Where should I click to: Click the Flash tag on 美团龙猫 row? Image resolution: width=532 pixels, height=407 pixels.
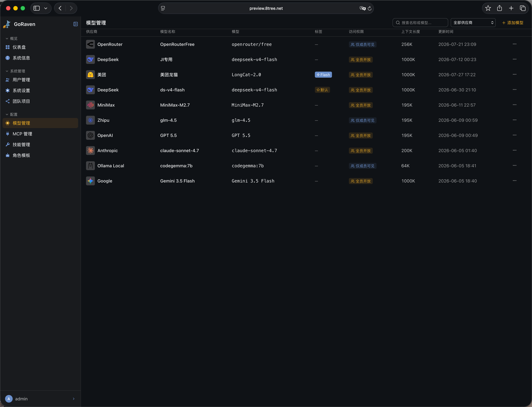pyautogui.click(x=323, y=75)
